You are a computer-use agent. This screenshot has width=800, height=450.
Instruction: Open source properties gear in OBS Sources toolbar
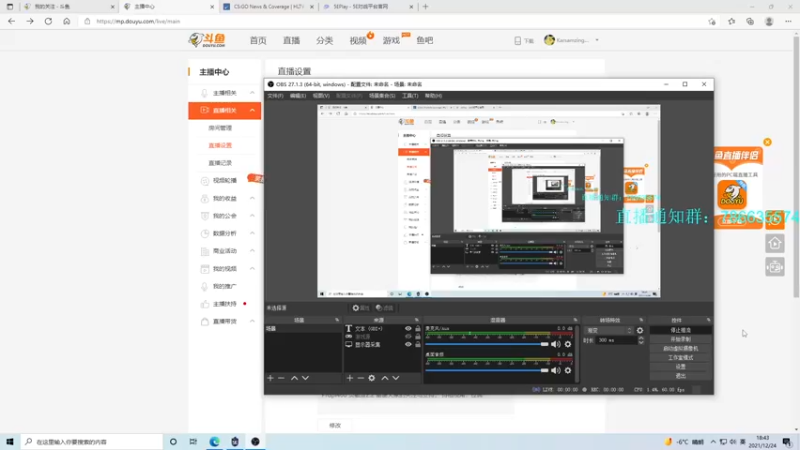372,378
